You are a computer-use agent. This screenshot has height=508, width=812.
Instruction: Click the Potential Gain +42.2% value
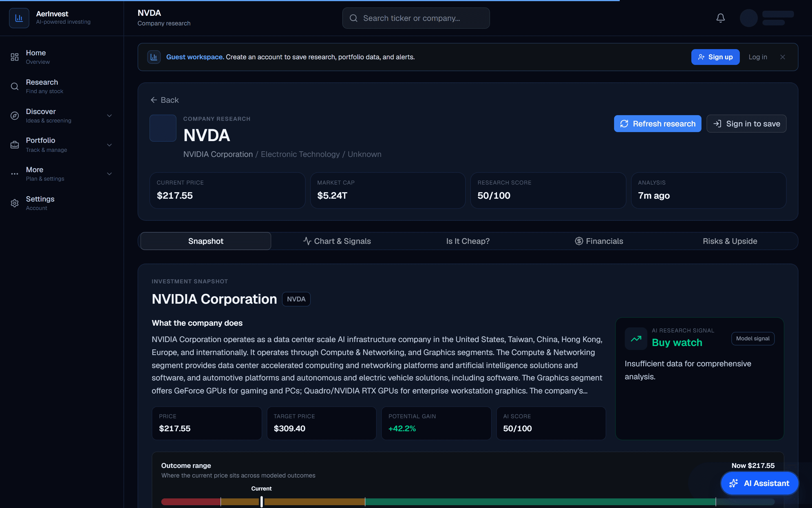[402, 428]
